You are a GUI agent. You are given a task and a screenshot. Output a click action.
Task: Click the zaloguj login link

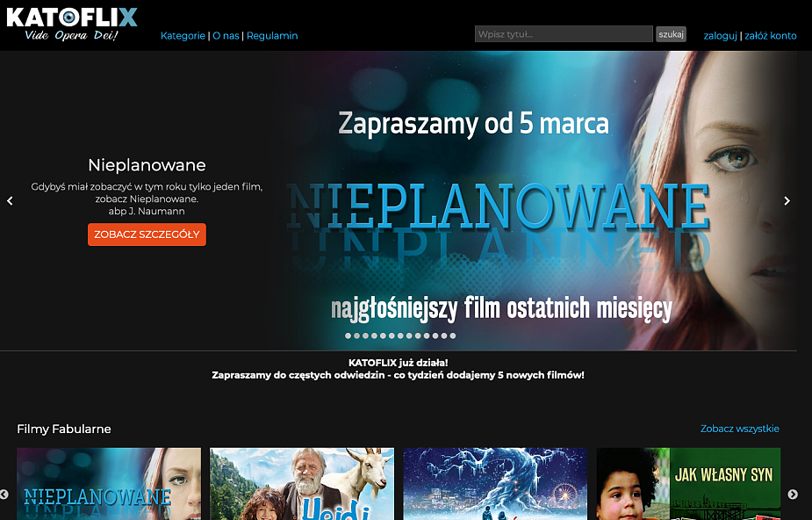coord(720,36)
